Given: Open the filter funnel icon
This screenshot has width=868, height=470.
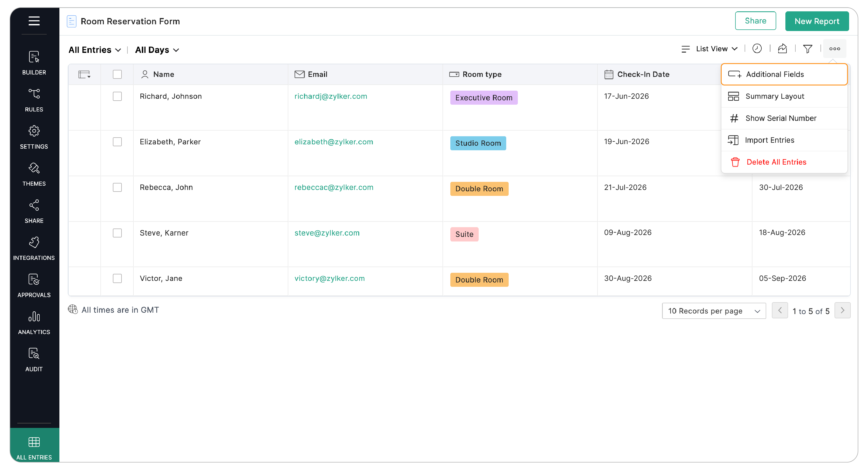Looking at the screenshot, I should [x=807, y=49].
